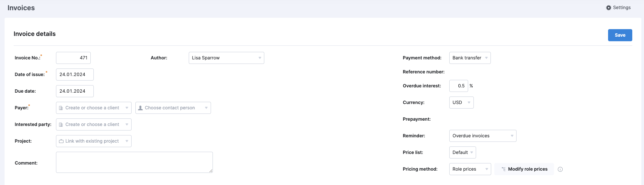644x185 pixels.
Task: Open Settings via the gear icon
Action: pos(608,8)
